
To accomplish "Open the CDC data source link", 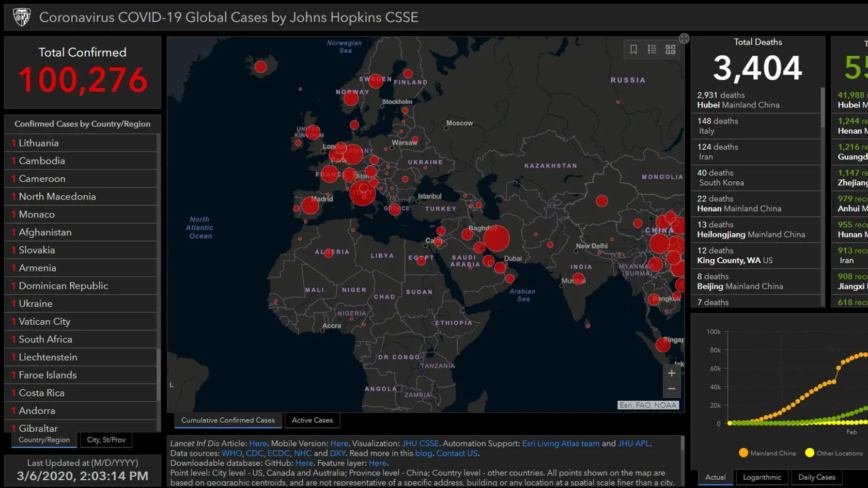I will tap(254, 453).
